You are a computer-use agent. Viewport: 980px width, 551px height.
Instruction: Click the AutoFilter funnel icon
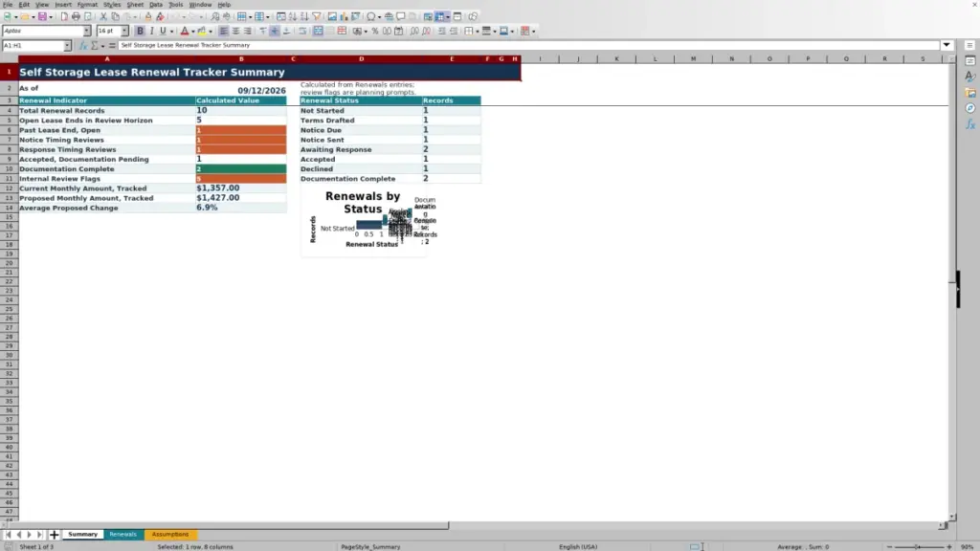coord(316,17)
